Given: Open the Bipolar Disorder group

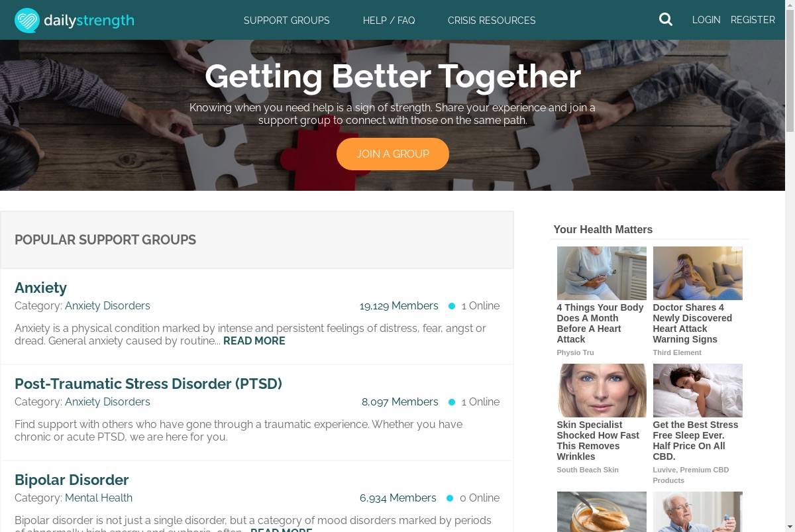Looking at the screenshot, I should tap(72, 480).
